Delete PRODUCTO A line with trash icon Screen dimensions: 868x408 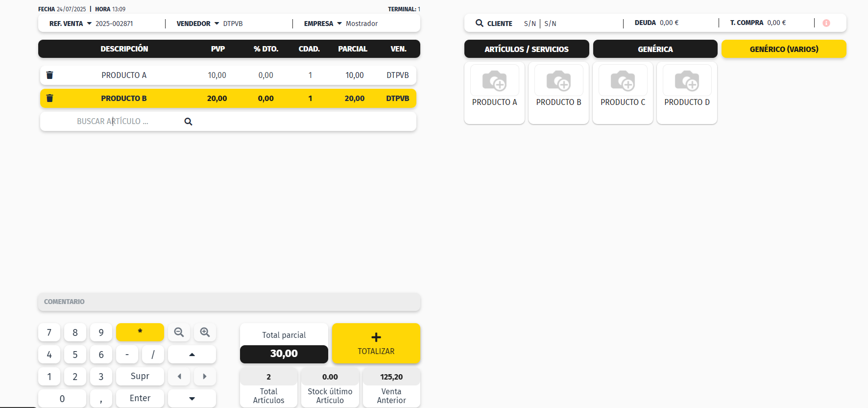[49, 75]
